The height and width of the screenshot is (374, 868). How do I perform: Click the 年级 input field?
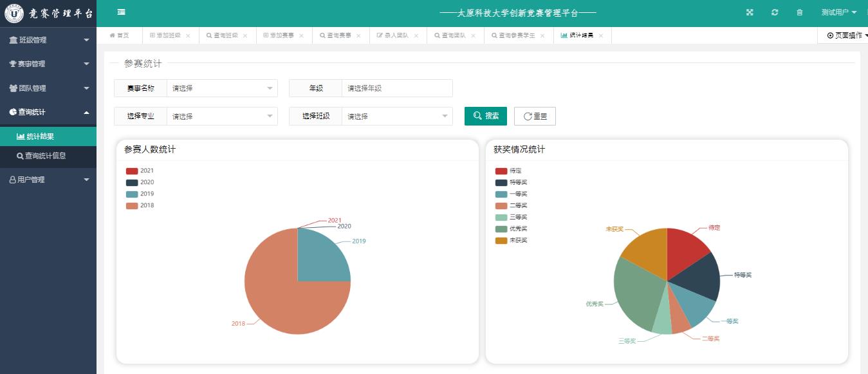tap(397, 88)
